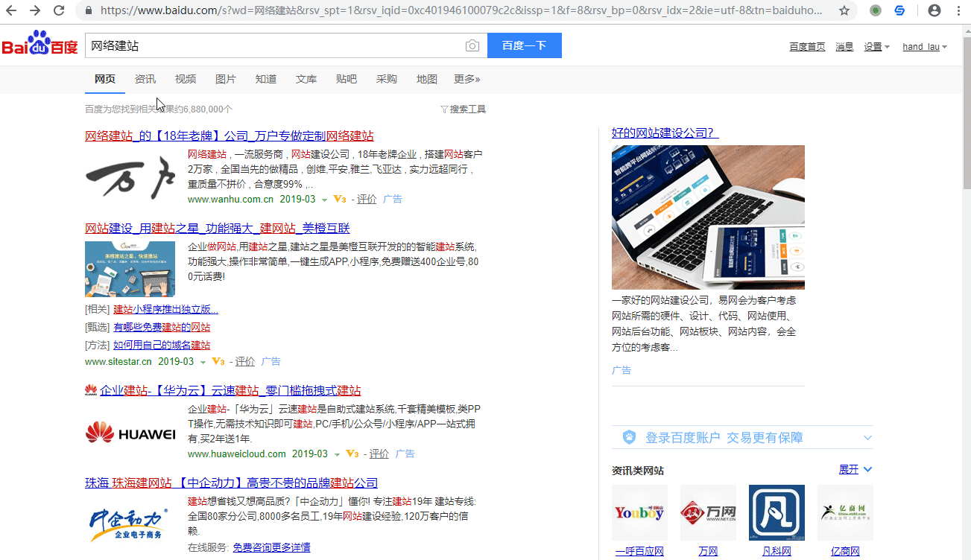Open the 免费咨询更多详情 link
Screen dimensions: 971x560
pyautogui.click(x=272, y=547)
